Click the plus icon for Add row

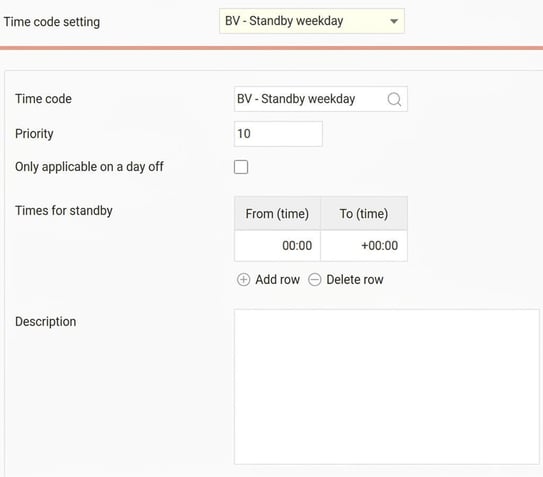click(x=243, y=280)
